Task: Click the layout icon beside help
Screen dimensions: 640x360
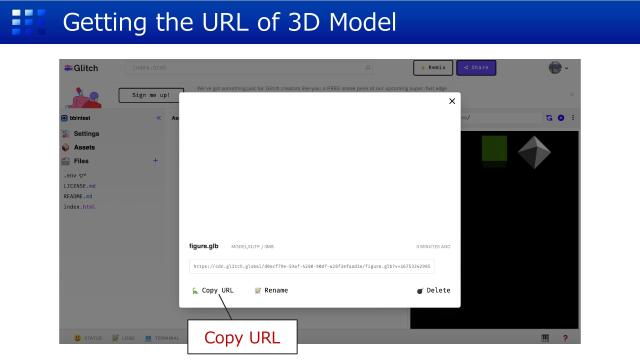Action: [545, 338]
